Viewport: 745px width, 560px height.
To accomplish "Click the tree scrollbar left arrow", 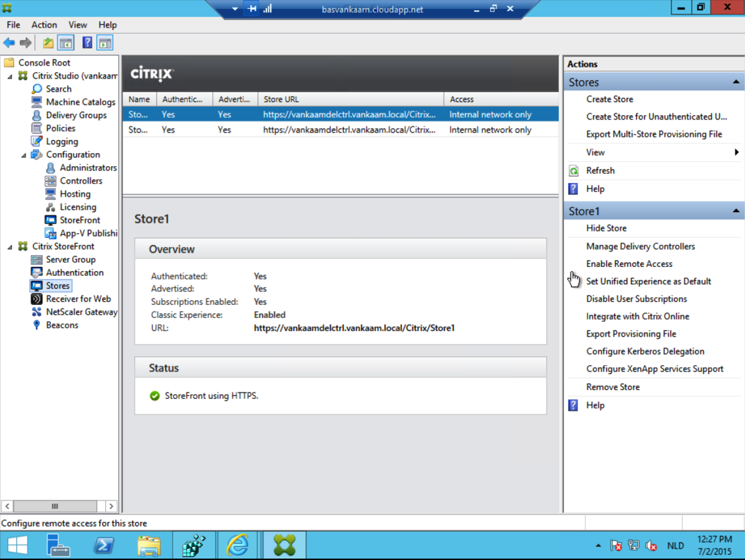I will click(x=7, y=506).
